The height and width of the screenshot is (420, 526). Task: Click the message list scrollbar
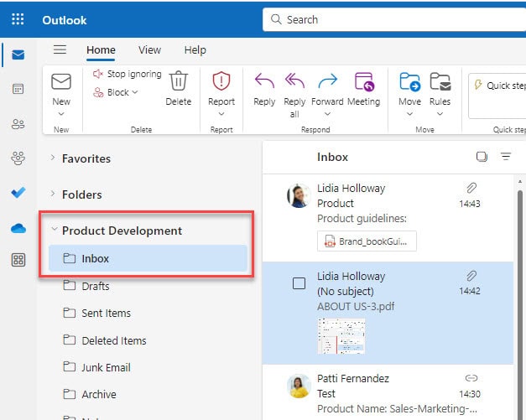(519, 305)
